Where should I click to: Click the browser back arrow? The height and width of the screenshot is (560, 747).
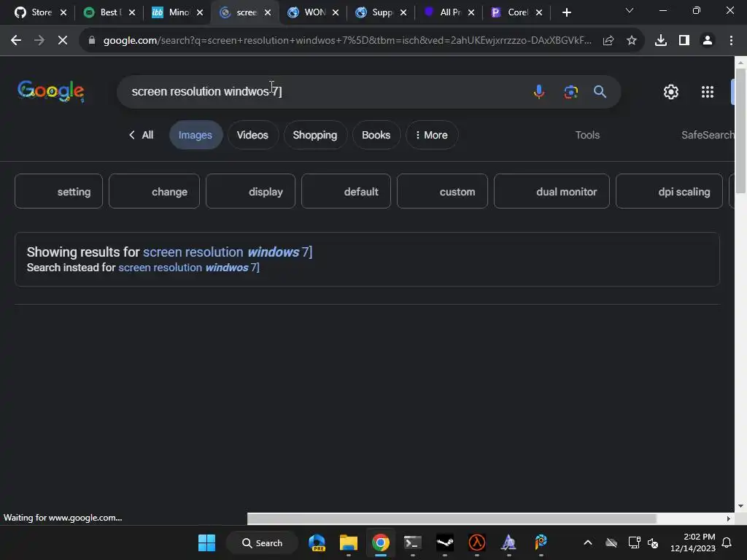(x=16, y=41)
